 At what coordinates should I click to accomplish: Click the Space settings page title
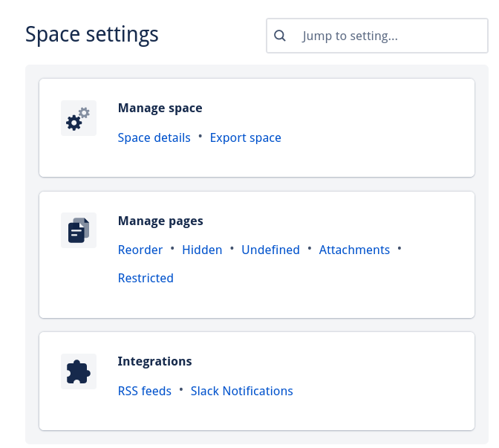click(x=92, y=34)
